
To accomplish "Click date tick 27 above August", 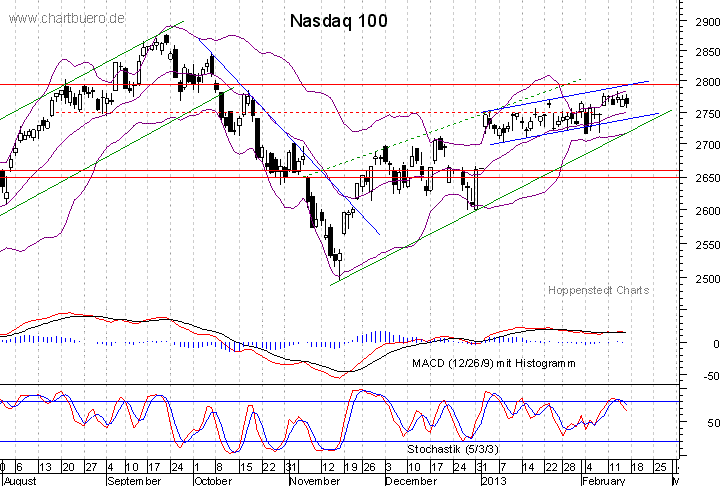I will pos(91,467).
